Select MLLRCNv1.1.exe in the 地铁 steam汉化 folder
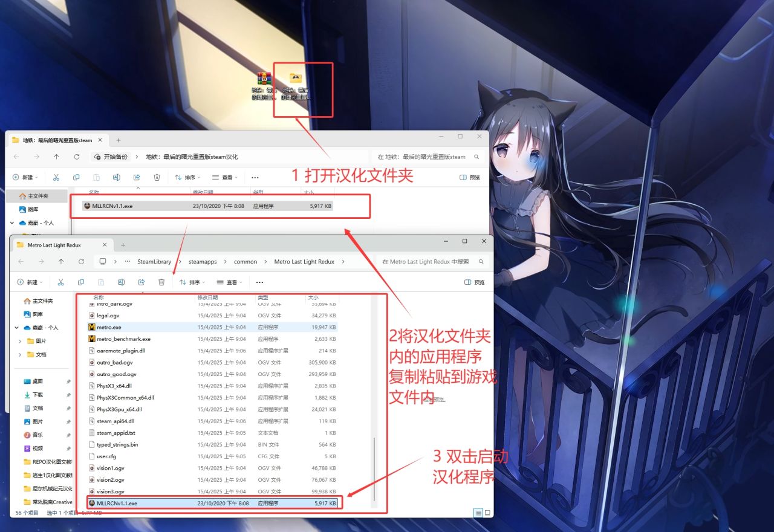 click(x=207, y=206)
